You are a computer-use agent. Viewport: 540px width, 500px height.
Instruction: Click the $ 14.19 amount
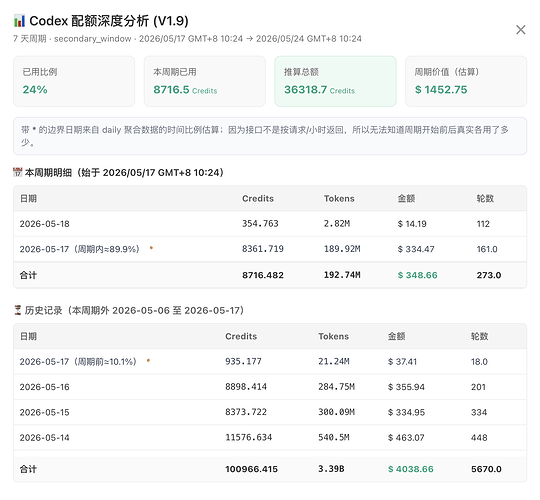pyautogui.click(x=412, y=224)
